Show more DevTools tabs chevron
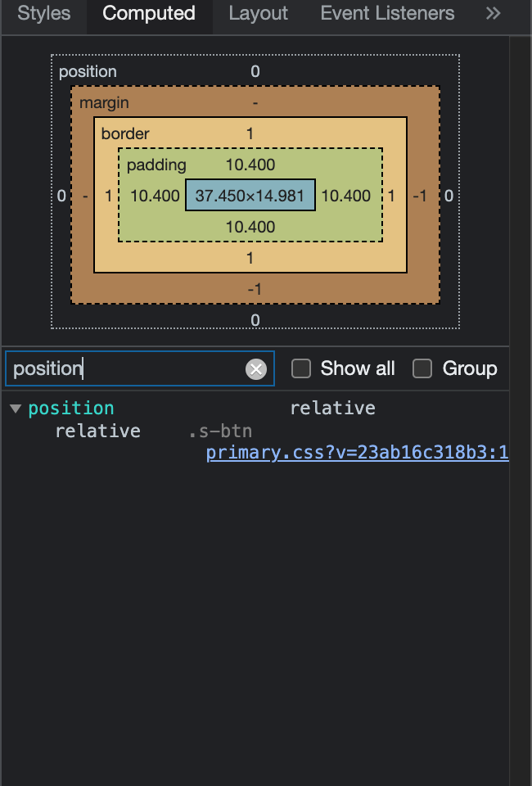Image resolution: width=532 pixels, height=786 pixels. tap(493, 13)
